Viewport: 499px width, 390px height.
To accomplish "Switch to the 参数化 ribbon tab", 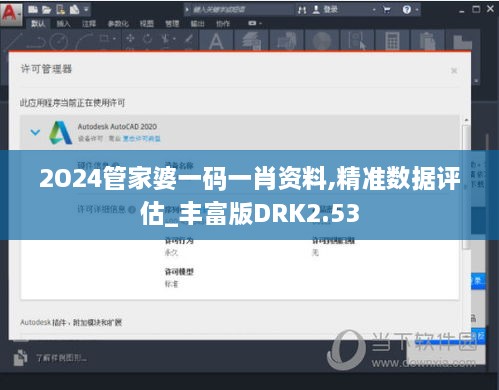I will (118, 24).
